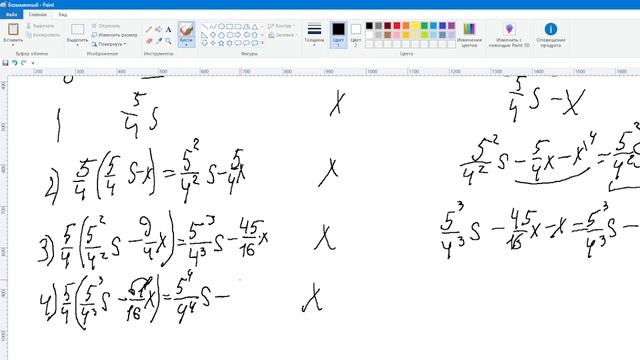Screen dimensions: 640x360
Task: Activate Color 1 (Цвет 1) foreground box
Action: (x=338, y=34)
